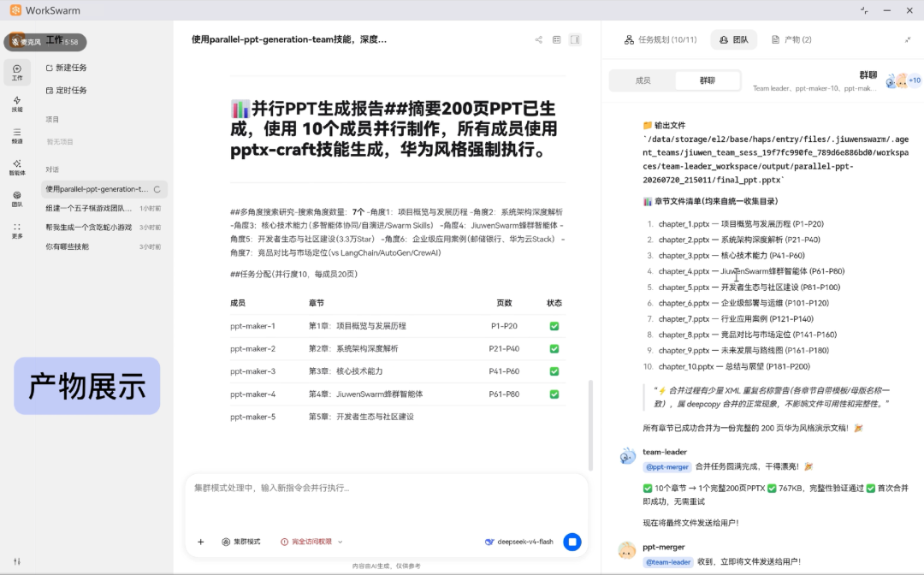Click the share icon in chat header
The height and width of the screenshot is (575, 924).
coord(539,39)
